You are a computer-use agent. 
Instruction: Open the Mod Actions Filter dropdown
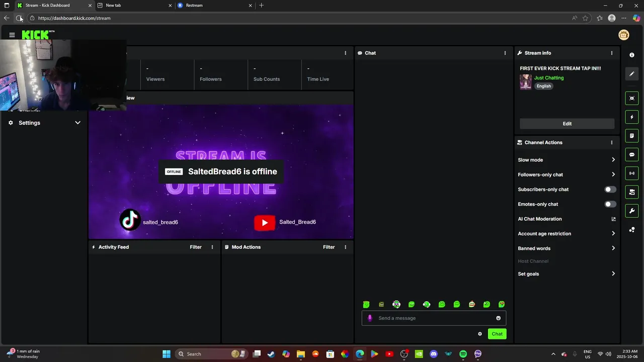click(x=329, y=247)
